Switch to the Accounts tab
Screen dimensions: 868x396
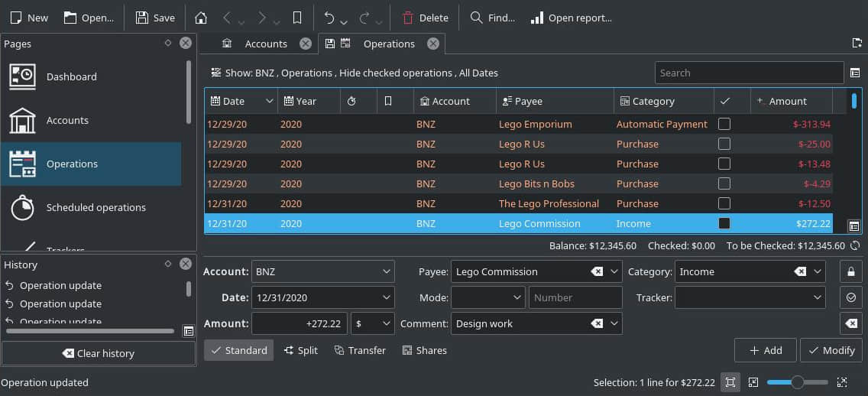(x=265, y=44)
